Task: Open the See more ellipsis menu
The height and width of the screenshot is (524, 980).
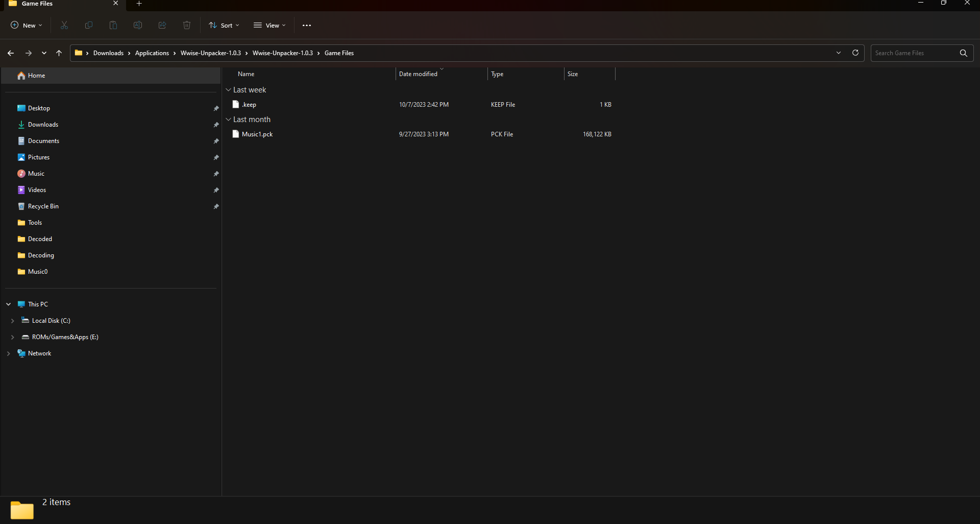Action: pos(307,26)
